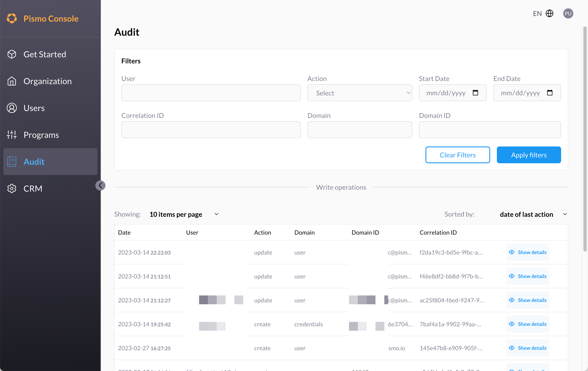Click the Correlation ID filter input
Screen dimensions: 588x371
211,130
